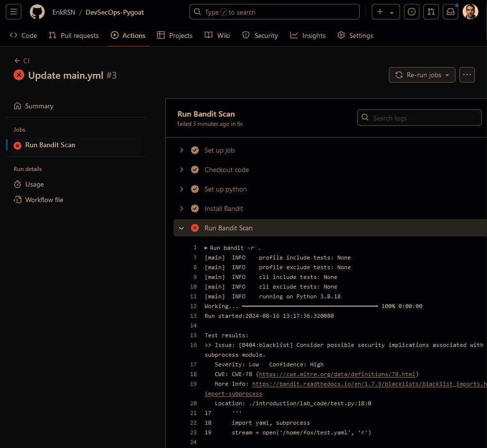Open the CWE-78 mitre.org link
This screenshot has height=448, width=487.
coord(337,374)
